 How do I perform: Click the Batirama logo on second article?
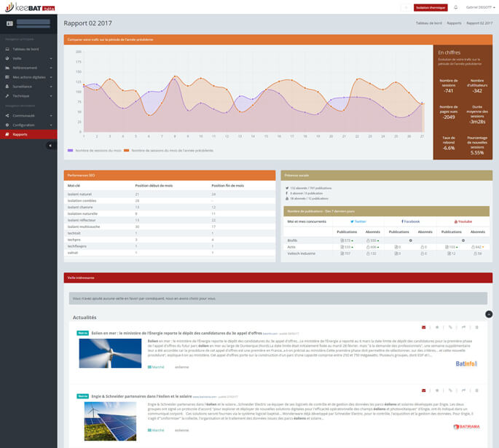(x=466, y=427)
